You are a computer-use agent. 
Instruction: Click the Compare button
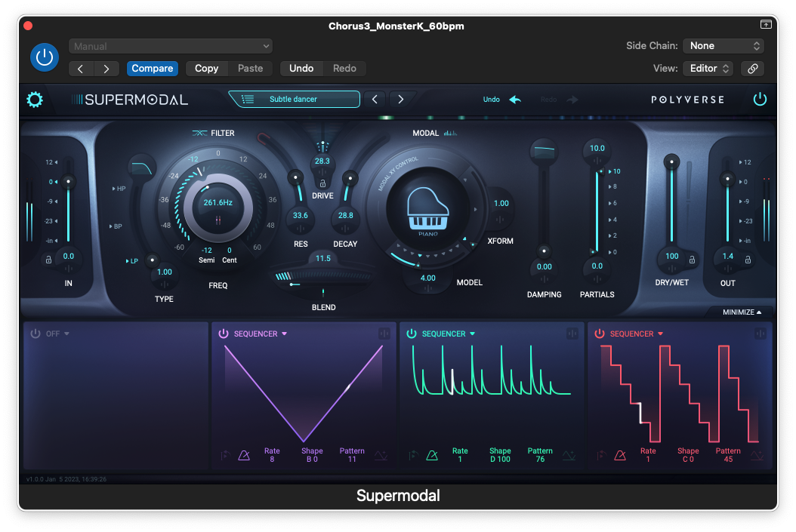click(x=153, y=69)
